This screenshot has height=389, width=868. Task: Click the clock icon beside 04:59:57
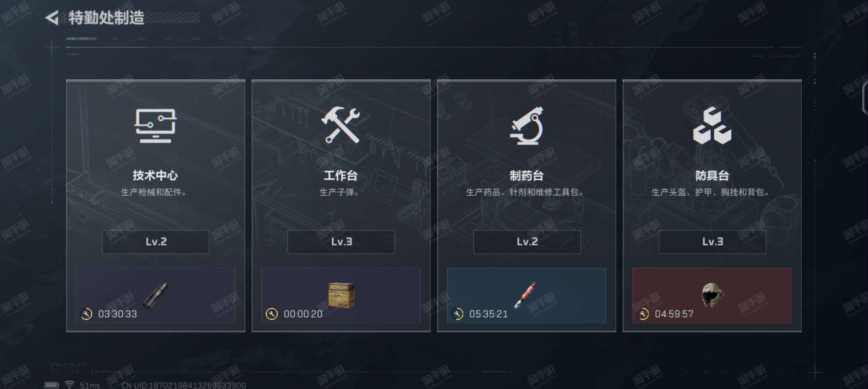pyautogui.click(x=643, y=314)
